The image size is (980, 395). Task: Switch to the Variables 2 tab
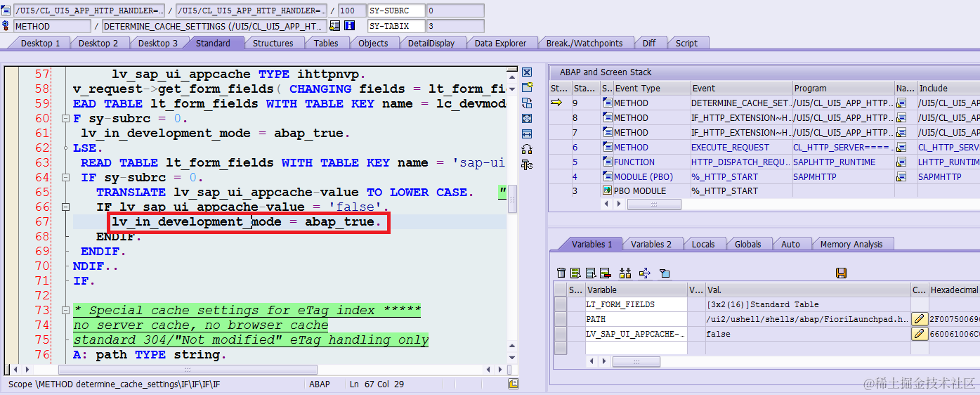point(651,244)
